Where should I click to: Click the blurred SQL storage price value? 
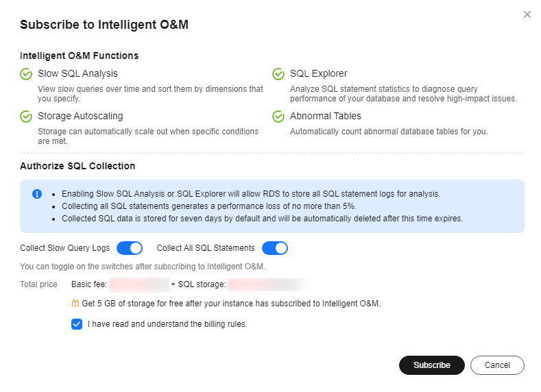269,285
